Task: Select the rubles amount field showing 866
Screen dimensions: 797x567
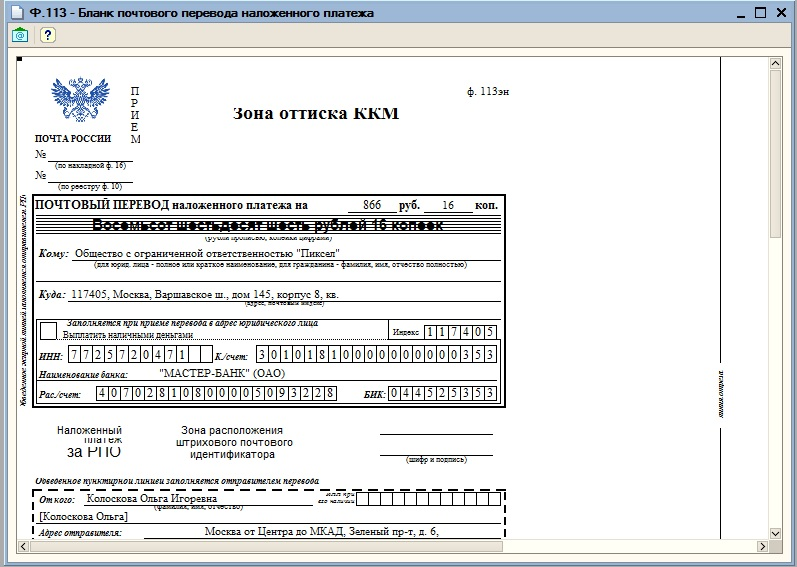Action: click(x=372, y=205)
